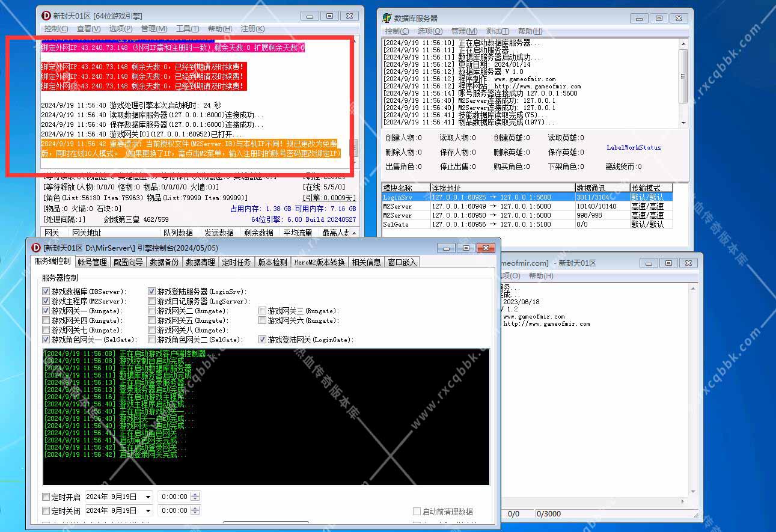Enable 游戏日记服务器 (LogServer) checkbox

click(152, 301)
